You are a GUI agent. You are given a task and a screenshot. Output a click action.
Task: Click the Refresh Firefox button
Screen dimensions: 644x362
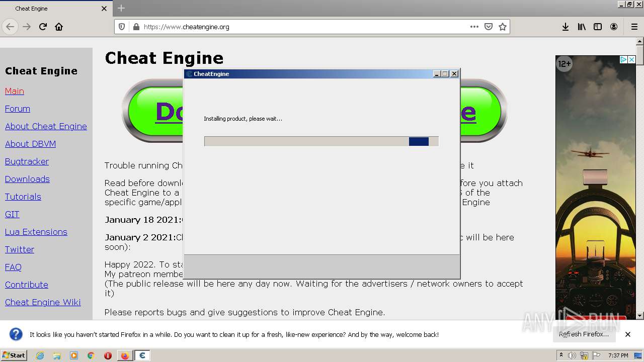point(584,334)
